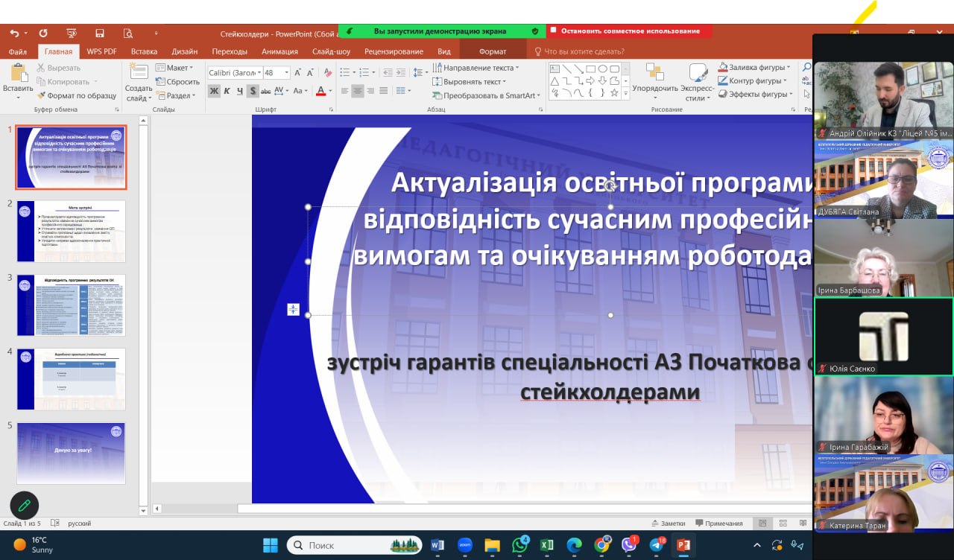Switch to the Вставка ribbon tab
Screen dimensions: 954x560
coord(144,51)
